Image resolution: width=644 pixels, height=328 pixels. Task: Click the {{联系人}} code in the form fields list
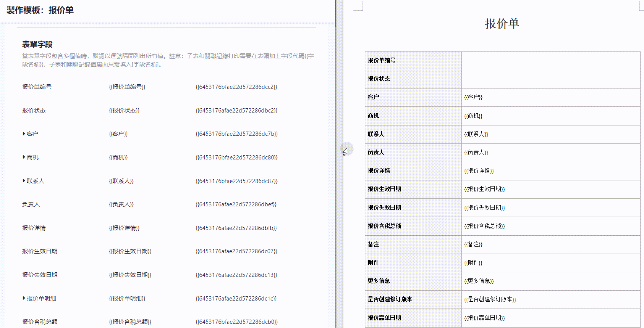(121, 181)
